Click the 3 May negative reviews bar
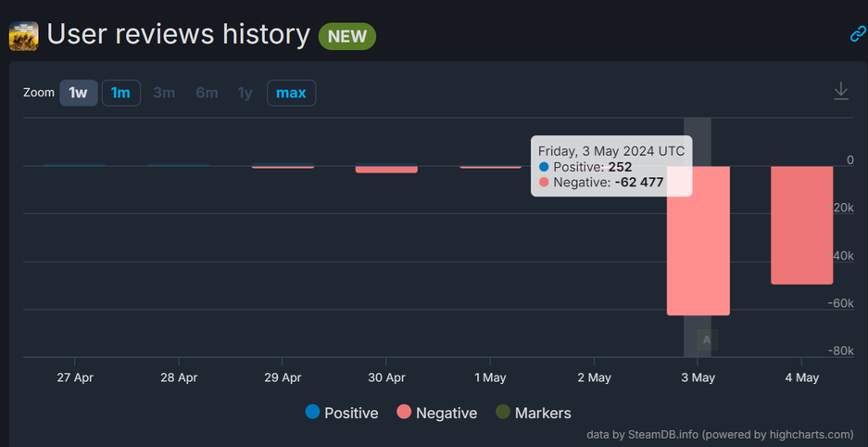 coord(698,241)
